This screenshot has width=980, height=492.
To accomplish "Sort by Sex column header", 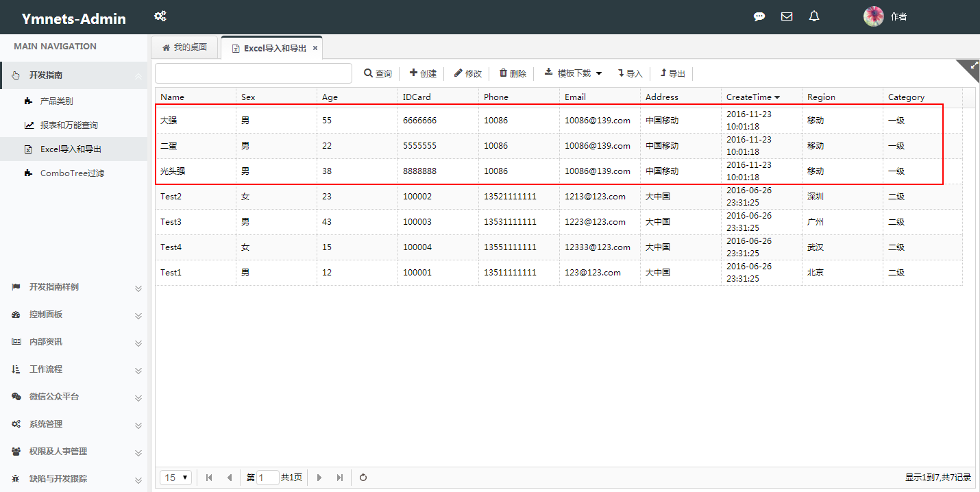I will [x=277, y=97].
